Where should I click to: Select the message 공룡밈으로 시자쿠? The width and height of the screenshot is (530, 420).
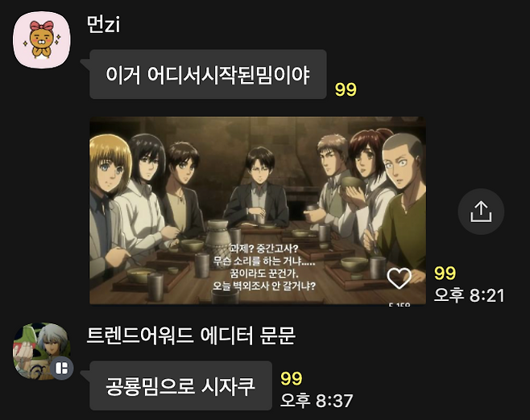[180, 386]
